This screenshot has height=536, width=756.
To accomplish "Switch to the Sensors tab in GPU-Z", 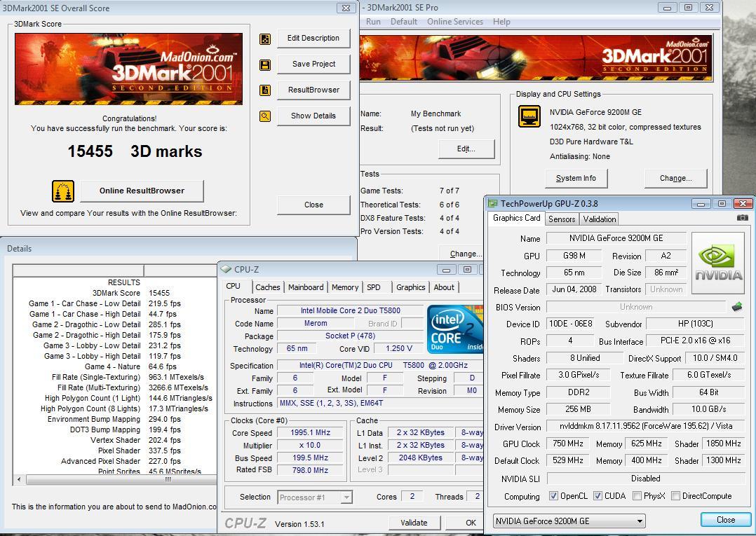I will pyautogui.click(x=562, y=219).
